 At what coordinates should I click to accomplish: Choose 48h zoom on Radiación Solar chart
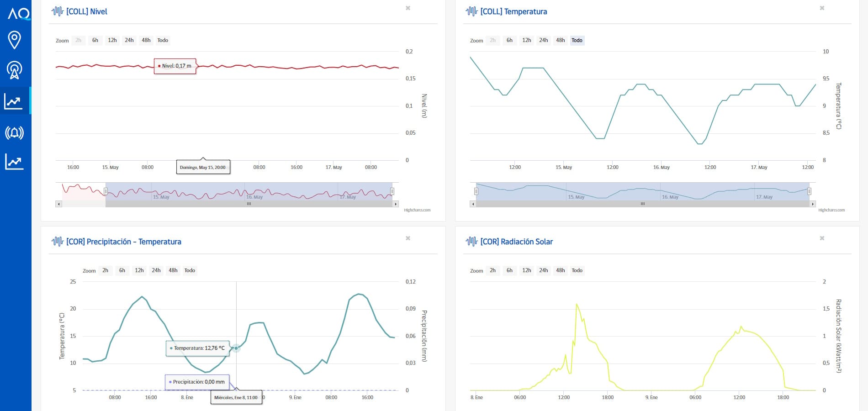(x=561, y=270)
